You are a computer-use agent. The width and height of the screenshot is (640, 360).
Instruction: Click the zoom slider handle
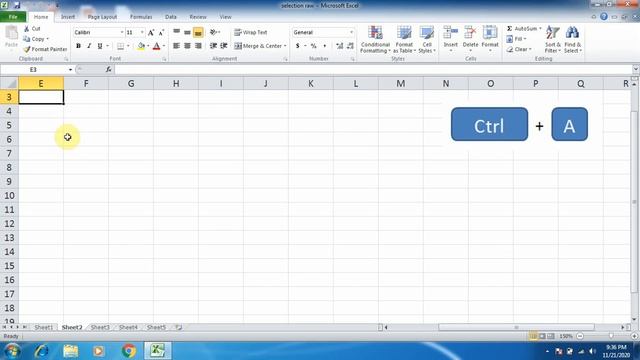611,336
